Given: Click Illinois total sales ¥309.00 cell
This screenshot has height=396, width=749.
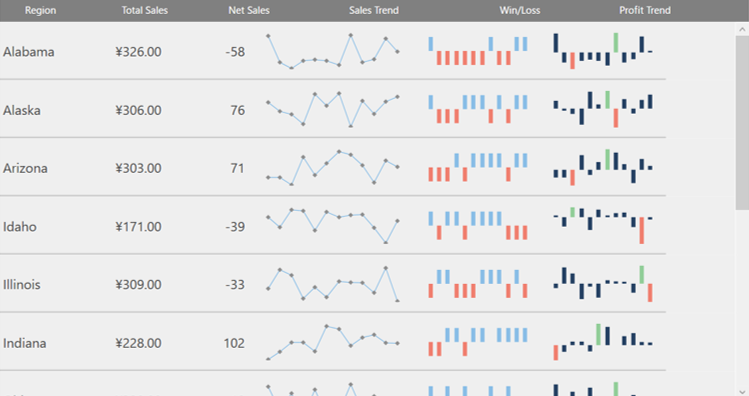Looking at the screenshot, I should 139,285.
